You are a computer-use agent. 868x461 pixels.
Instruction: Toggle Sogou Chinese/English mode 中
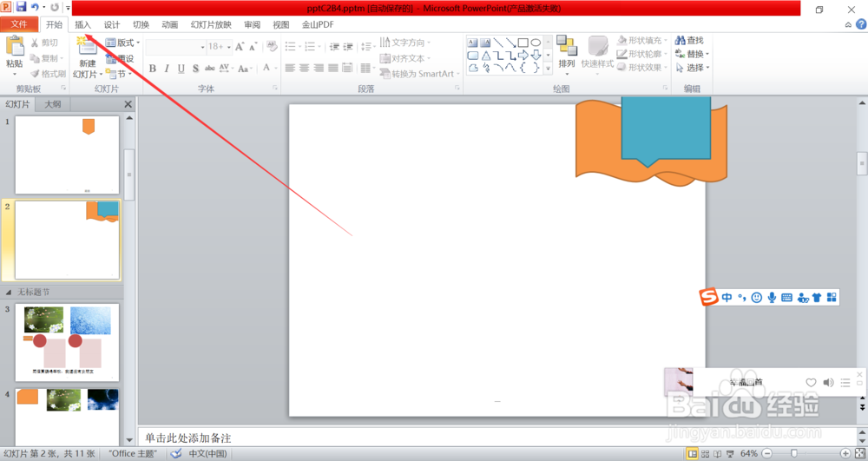[727, 298]
